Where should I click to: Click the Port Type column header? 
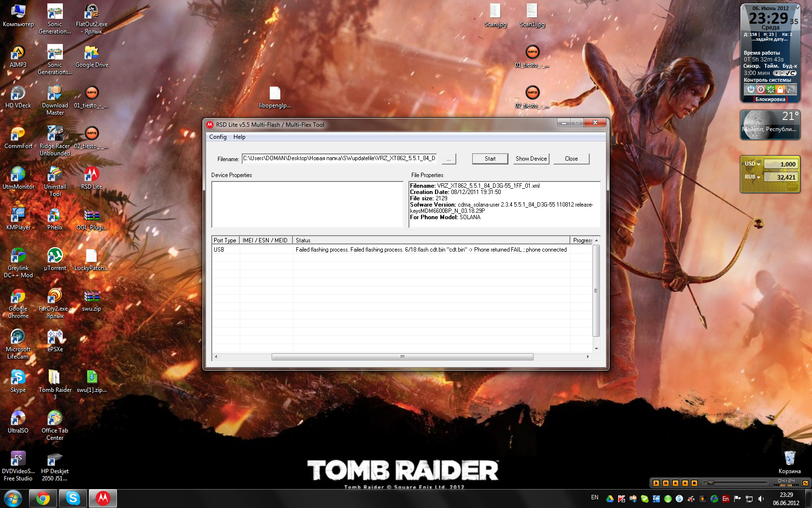point(225,240)
